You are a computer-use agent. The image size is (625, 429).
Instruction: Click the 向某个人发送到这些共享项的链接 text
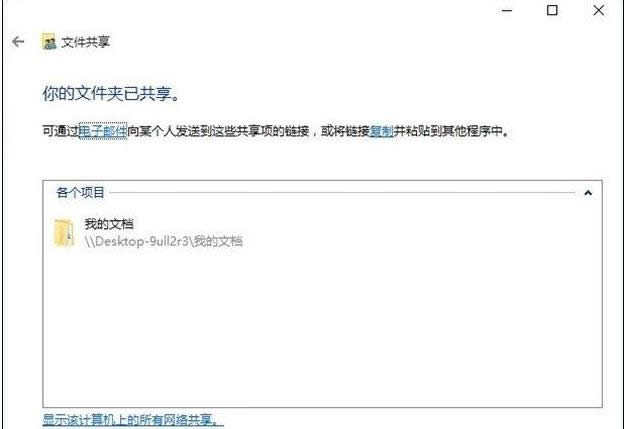[218, 131]
